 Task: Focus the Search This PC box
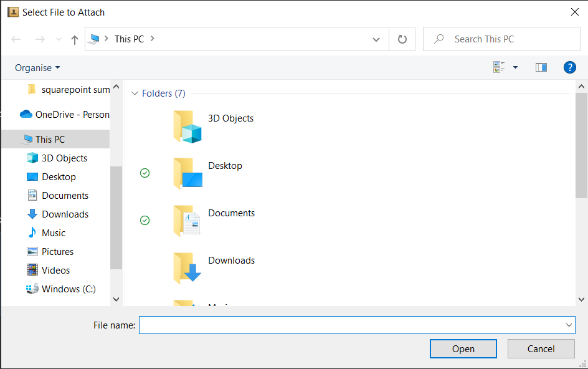pyautogui.click(x=501, y=39)
